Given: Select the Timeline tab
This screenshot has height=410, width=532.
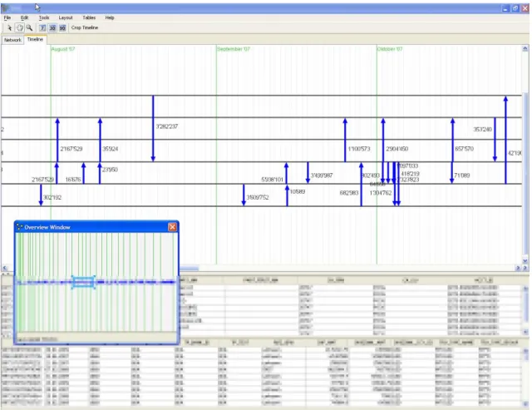Looking at the screenshot, I should point(35,39).
